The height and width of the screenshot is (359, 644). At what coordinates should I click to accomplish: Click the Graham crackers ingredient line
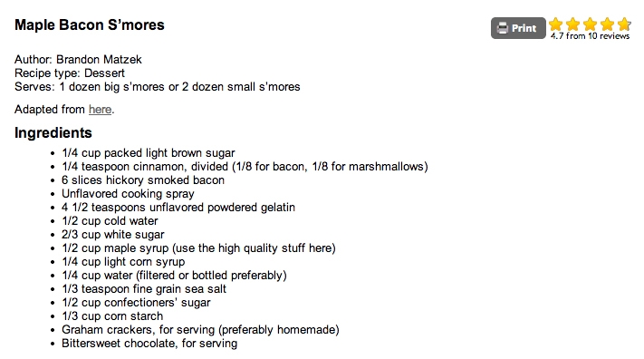200,329
